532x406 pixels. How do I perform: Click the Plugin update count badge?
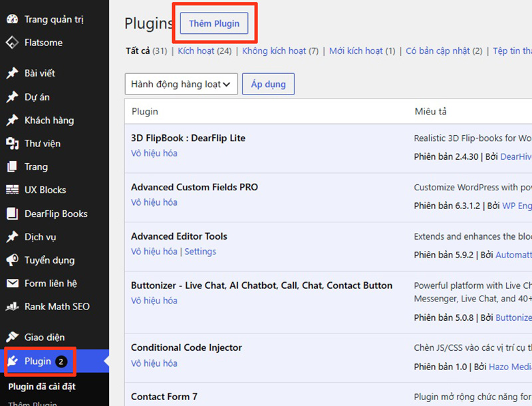61,361
